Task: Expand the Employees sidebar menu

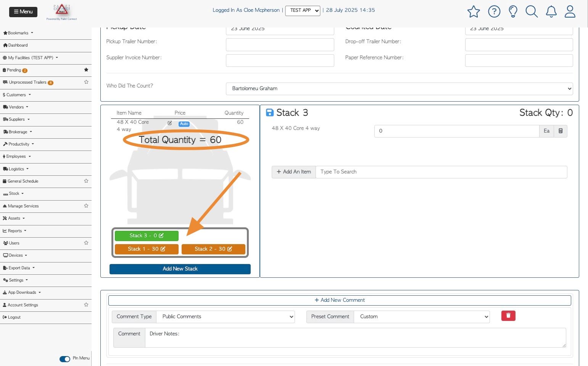Action: point(17,156)
